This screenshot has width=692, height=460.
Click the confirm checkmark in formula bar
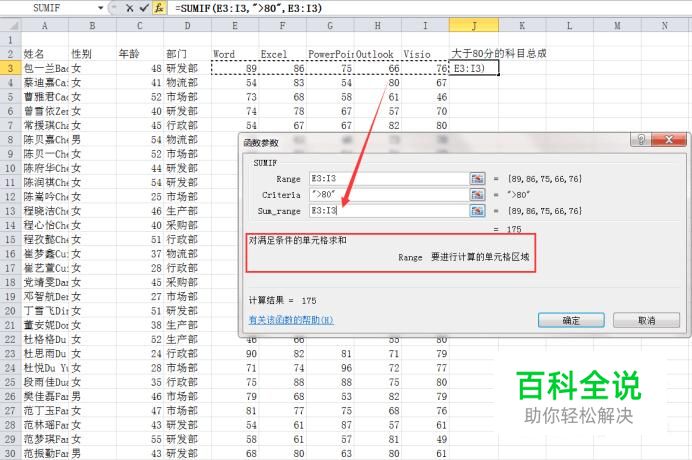tap(144, 8)
